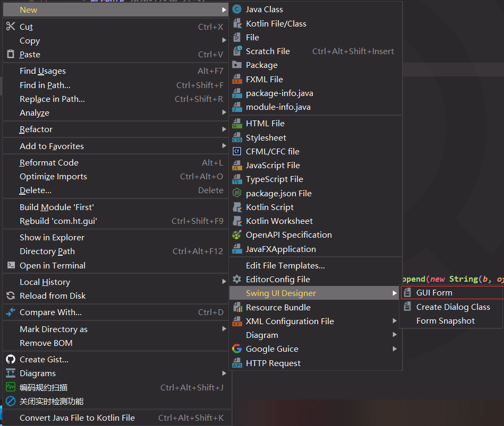Click the Paste clipboard icon
504x426 pixels.
click(11, 54)
